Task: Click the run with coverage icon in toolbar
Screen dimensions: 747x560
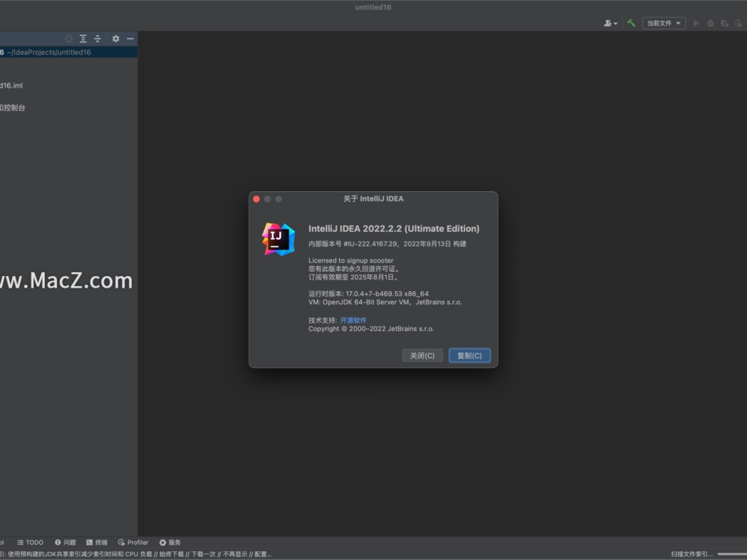Action: click(724, 23)
